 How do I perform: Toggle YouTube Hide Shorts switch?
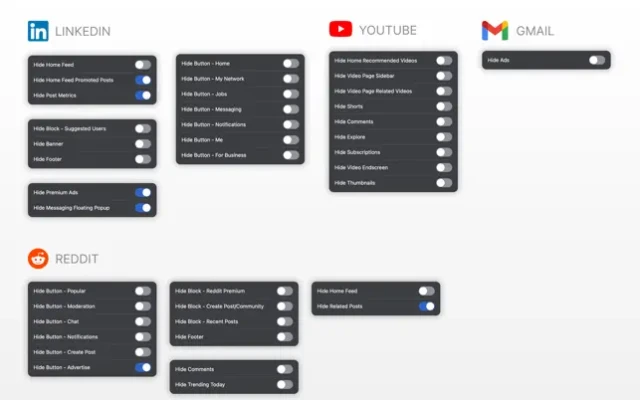point(443,107)
